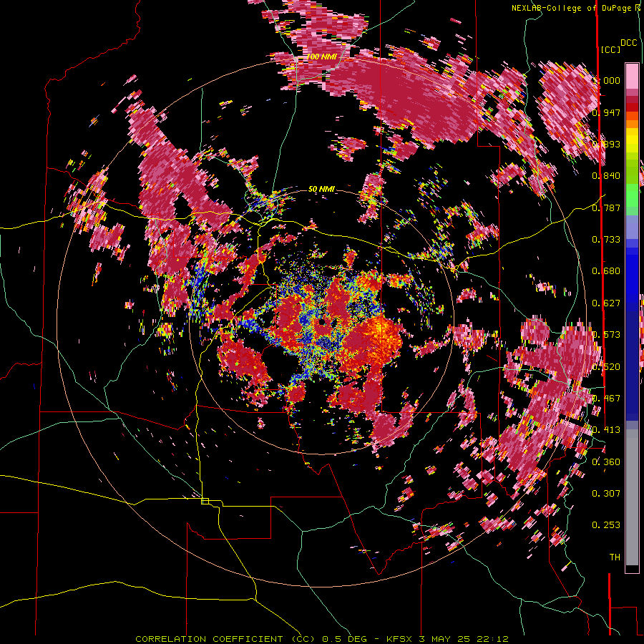Click the black radar site dot at center
The image size is (644, 644).
321,321
